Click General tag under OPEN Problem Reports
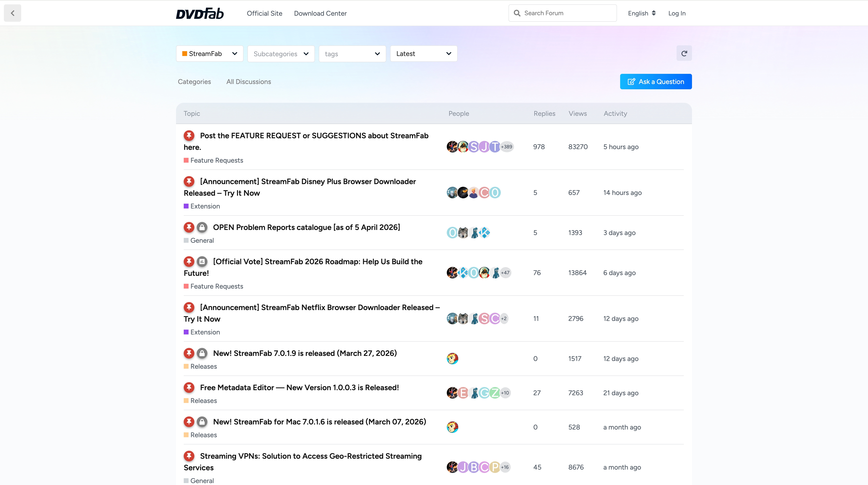868x485 pixels. pyautogui.click(x=199, y=241)
